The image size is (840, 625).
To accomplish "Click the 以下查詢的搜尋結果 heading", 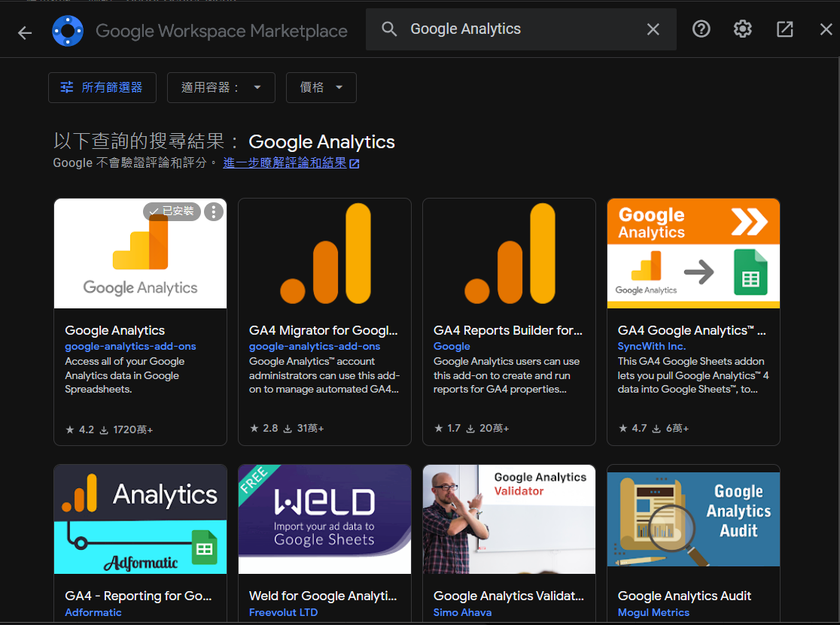I will [224, 141].
